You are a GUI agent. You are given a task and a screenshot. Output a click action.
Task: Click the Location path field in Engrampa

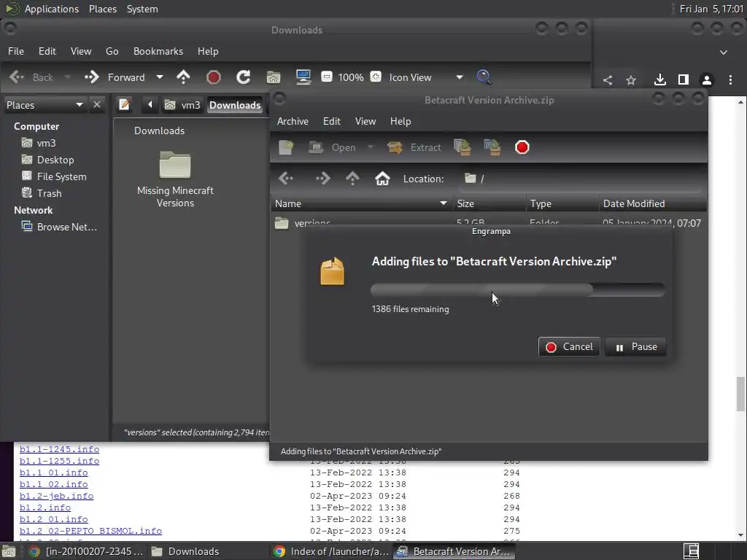coord(581,179)
